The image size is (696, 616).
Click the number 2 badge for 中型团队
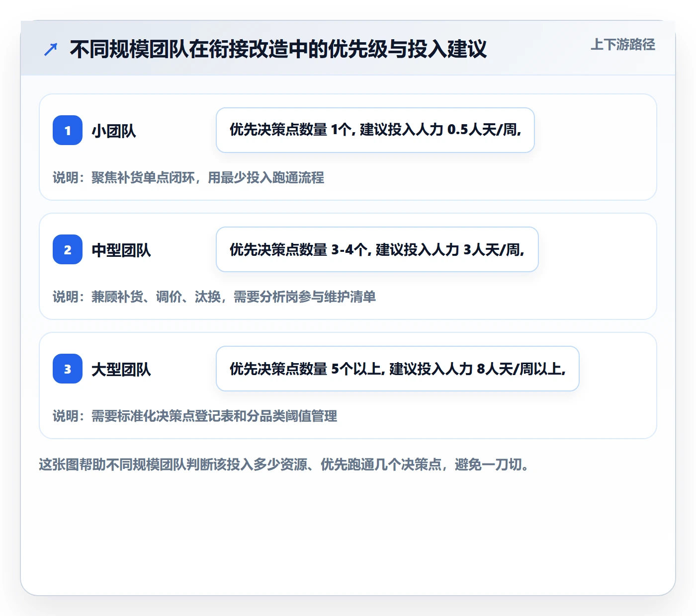coord(68,249)
